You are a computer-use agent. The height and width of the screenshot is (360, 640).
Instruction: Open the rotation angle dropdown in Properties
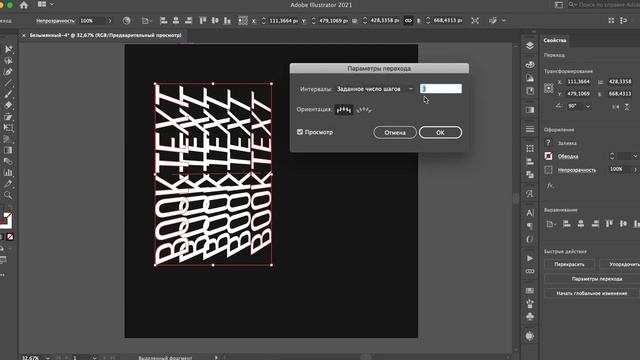(x=588, y=106)
